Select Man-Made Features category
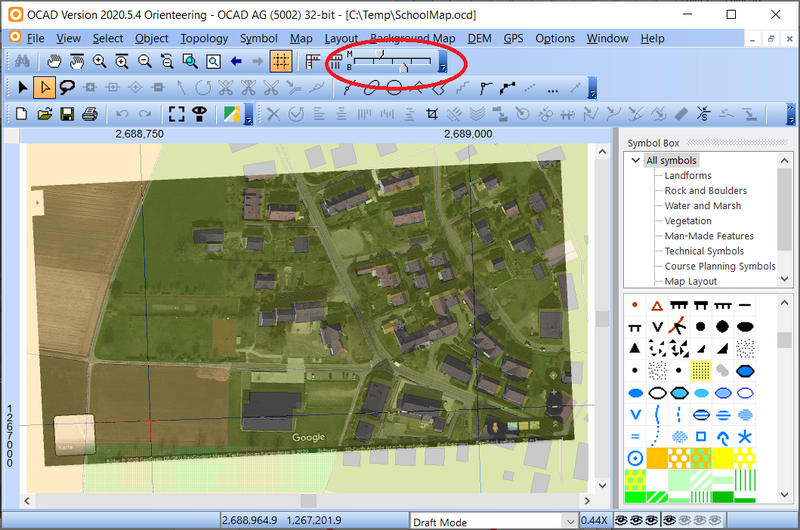Image resolution: width=800 pixels, height=530 pixels. 709,236
